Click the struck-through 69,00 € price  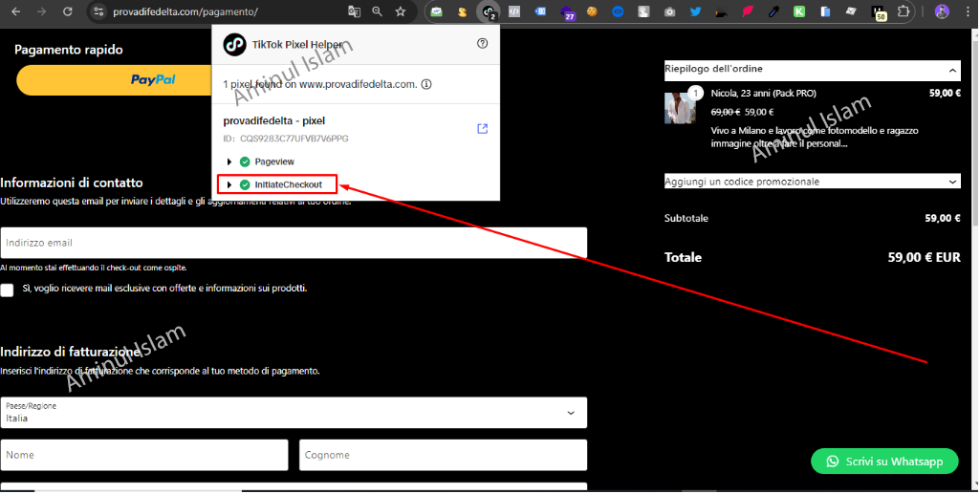725,112
